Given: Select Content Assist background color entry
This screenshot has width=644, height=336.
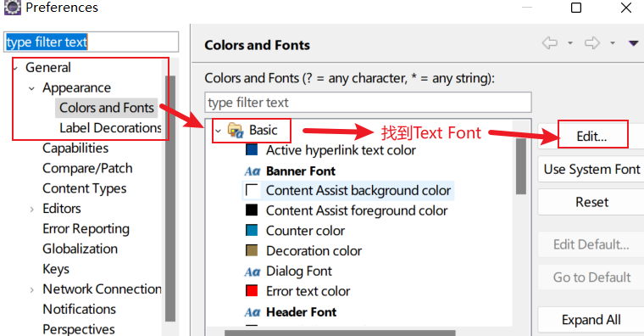Looking at the screenshot, I should tap(358, 190).
